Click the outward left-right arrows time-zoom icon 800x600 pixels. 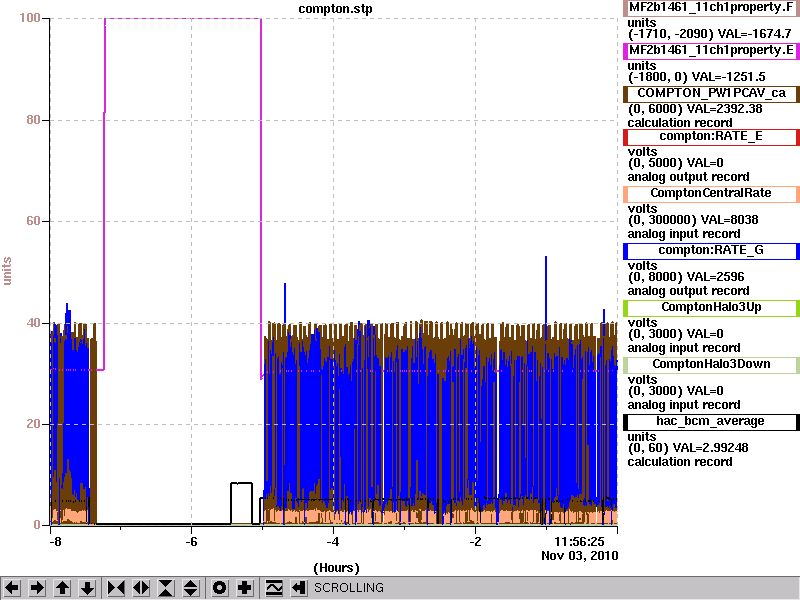(x=141, y=588)
